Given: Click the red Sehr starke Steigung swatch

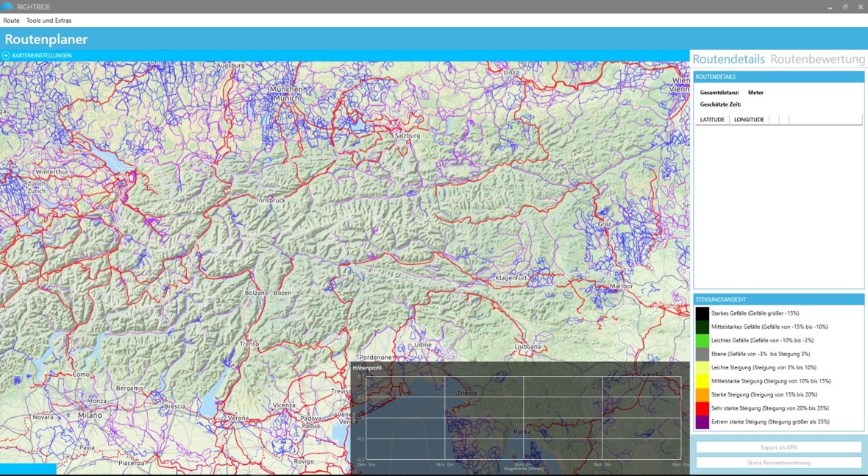Looking at the screenshot, I should [x=702, y=408].
